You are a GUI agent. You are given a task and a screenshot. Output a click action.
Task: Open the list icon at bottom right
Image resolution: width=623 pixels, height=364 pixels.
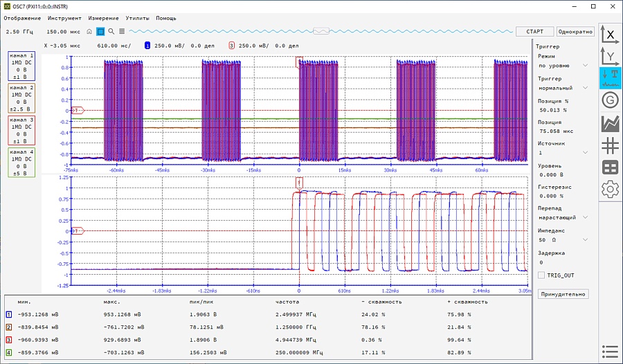click(610, 352)
